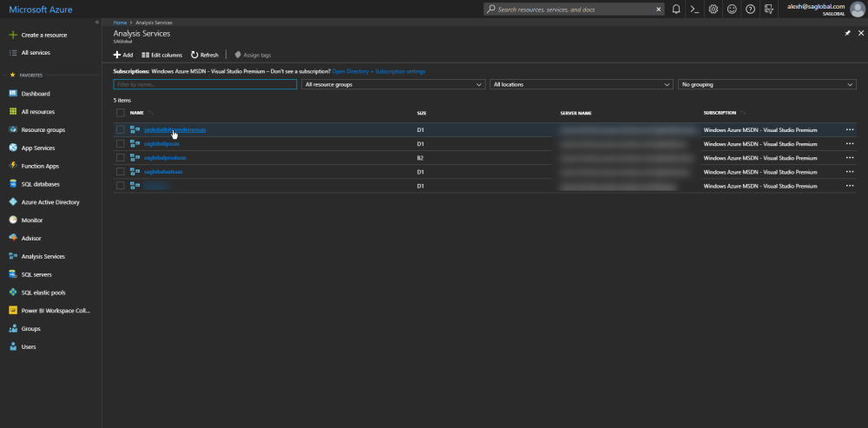The width and height of the screenshot is (868, 428).
Task: Click Assign tags in toolbar
Action: (253, 55)
